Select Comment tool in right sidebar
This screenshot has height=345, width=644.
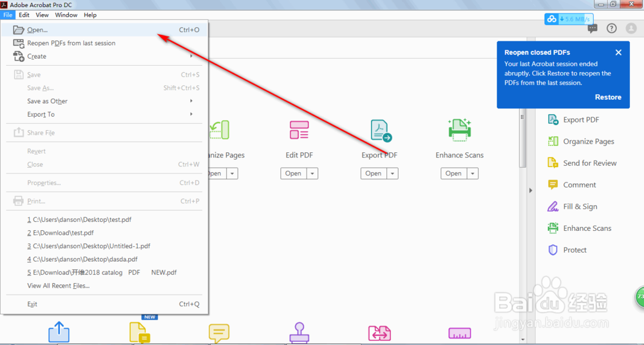click(x=572, y=185)
